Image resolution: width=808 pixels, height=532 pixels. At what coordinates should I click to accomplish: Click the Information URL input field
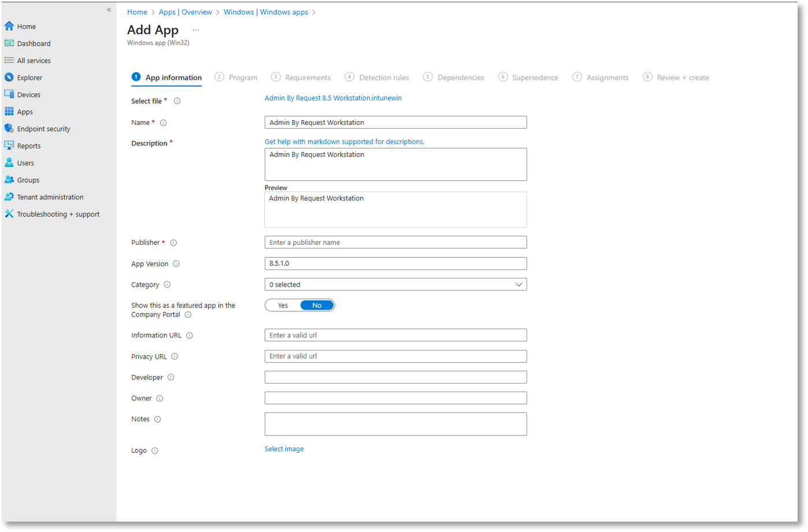point(396,335)
